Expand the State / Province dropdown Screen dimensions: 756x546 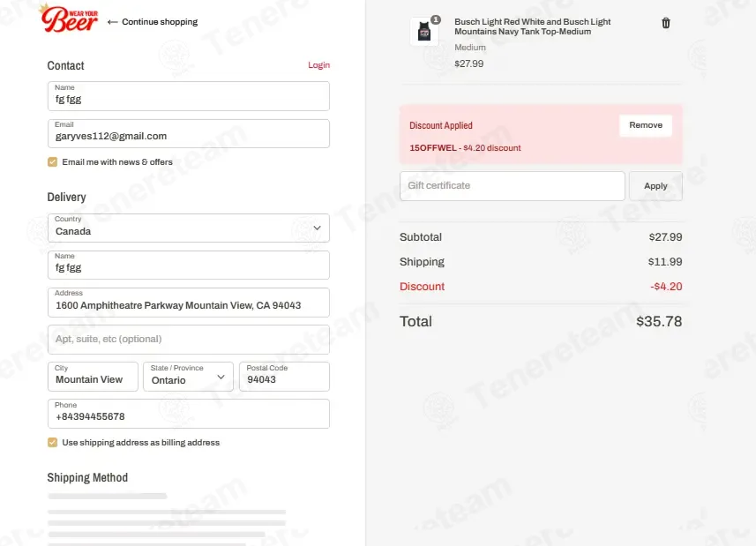point(188,377)
